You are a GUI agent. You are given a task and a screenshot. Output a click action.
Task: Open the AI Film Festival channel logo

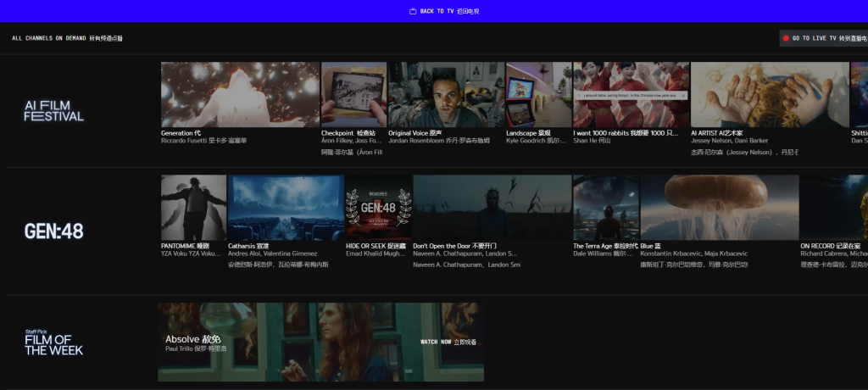point(54,111)
